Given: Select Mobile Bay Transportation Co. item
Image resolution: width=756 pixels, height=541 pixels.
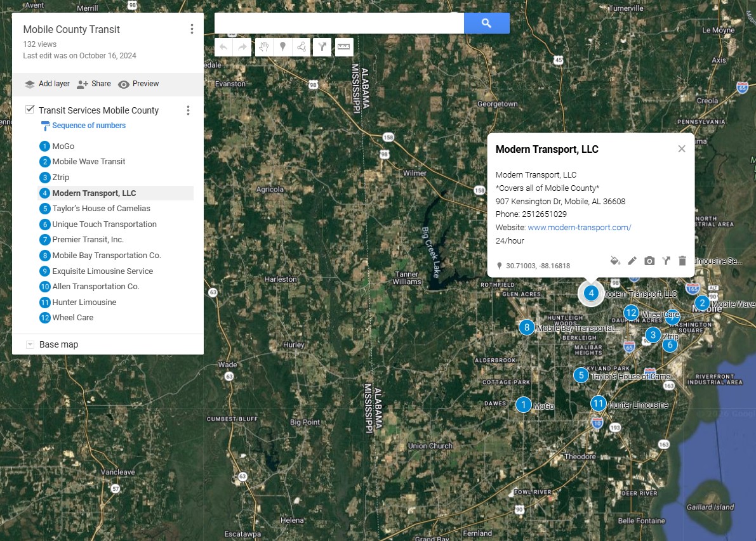Looking at the screenshot, I should [116, 256].
